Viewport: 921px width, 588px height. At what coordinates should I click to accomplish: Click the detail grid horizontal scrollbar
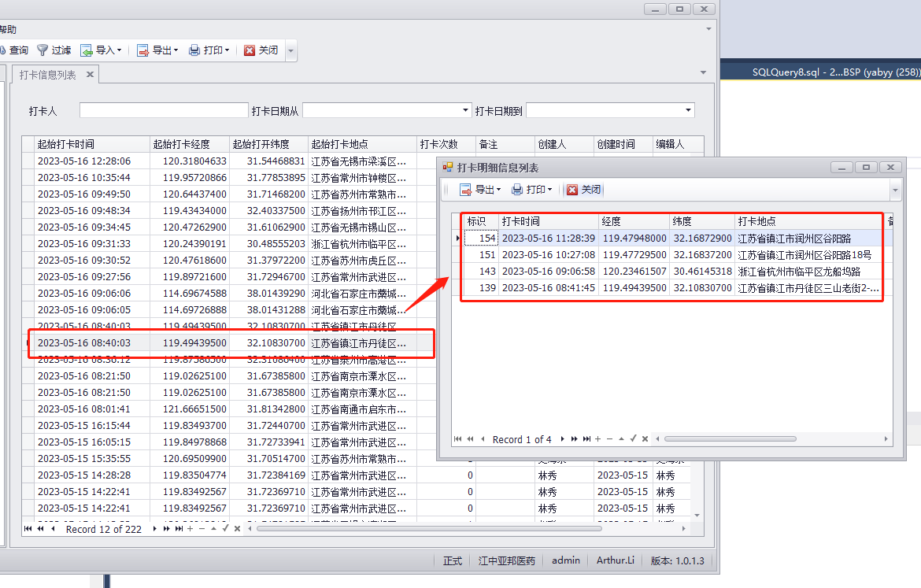730,439
